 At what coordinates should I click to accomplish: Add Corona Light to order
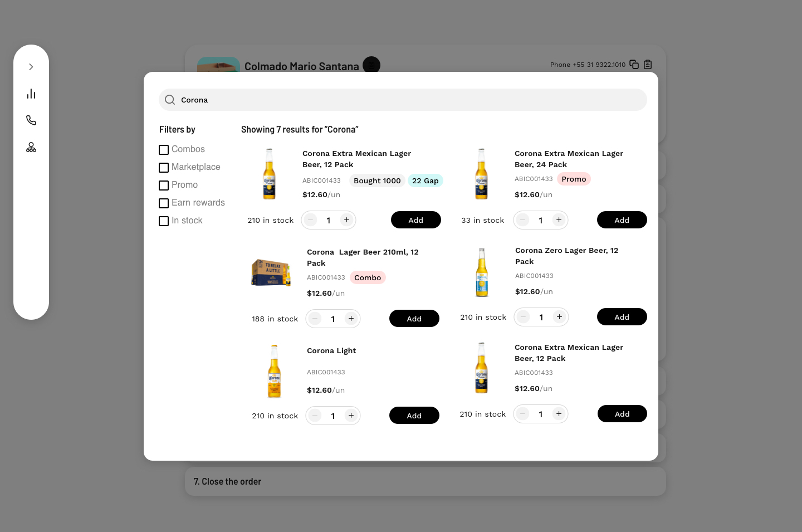click(414, 416)
